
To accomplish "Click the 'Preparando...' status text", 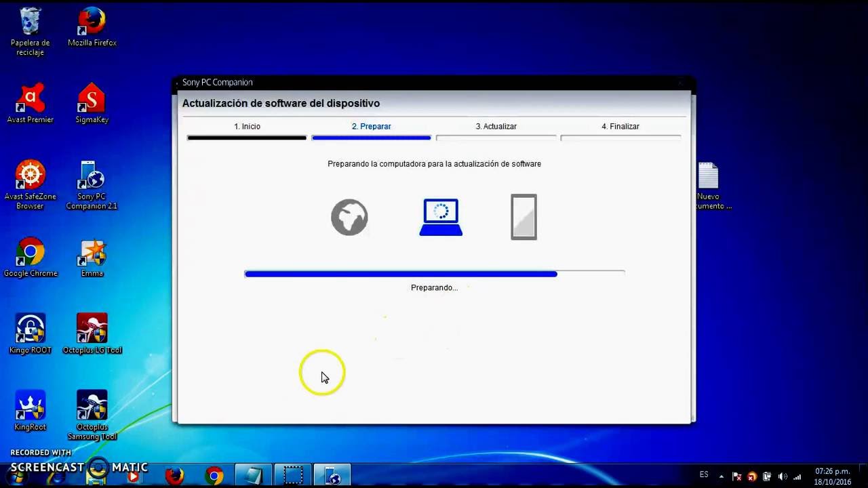I will pos(434,287).
